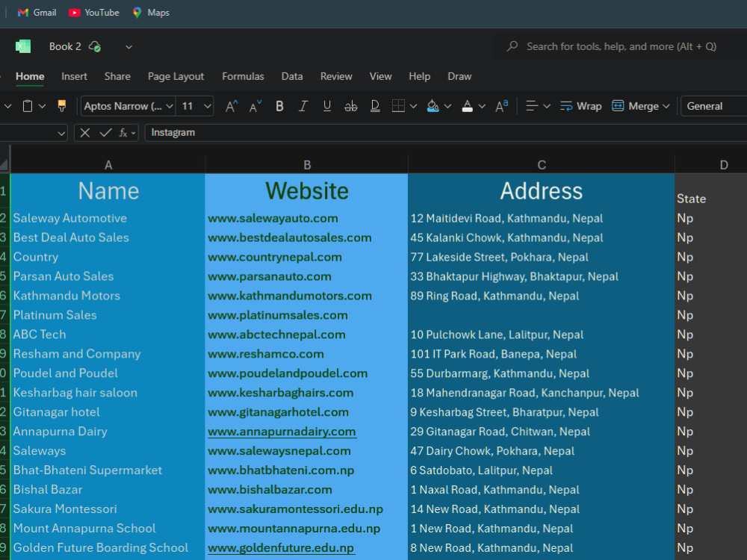
Task: Open the Review tab
Action: click(x=336, y=76)
